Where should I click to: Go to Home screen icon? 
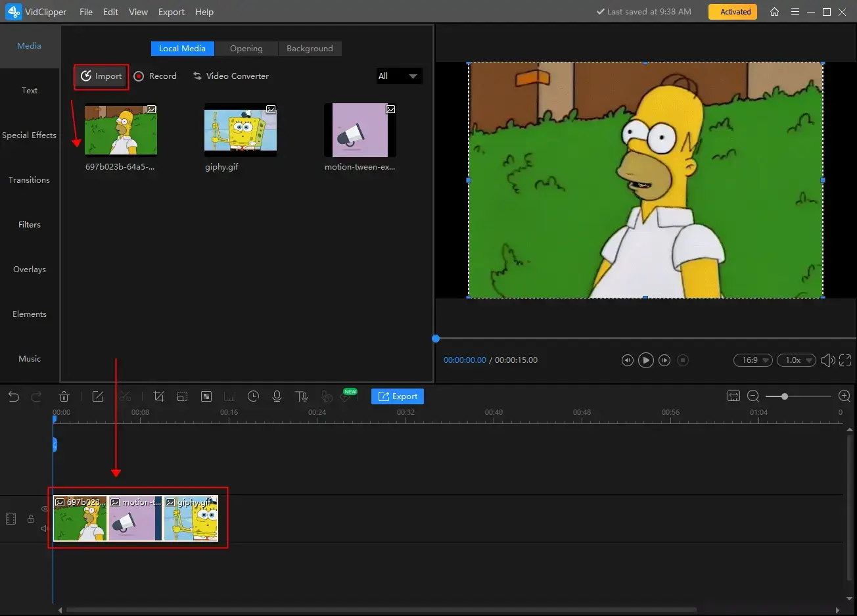coord(774,12)
